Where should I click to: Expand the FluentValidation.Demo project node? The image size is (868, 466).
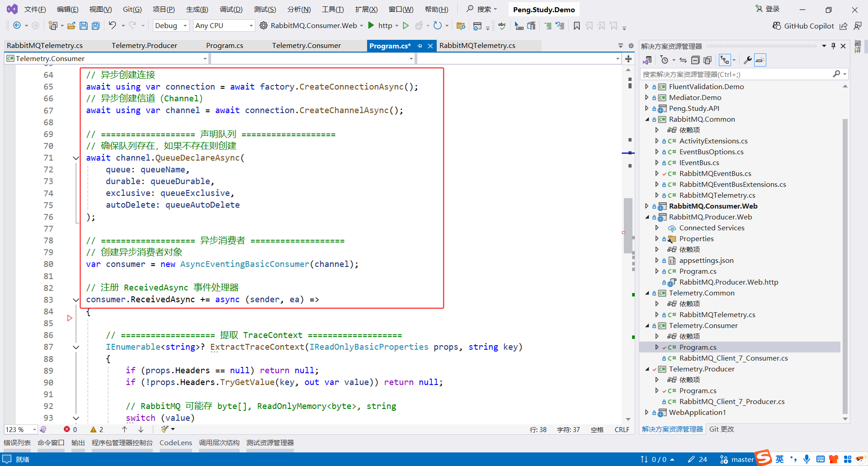pyautogui.click(x=646, y=86)
